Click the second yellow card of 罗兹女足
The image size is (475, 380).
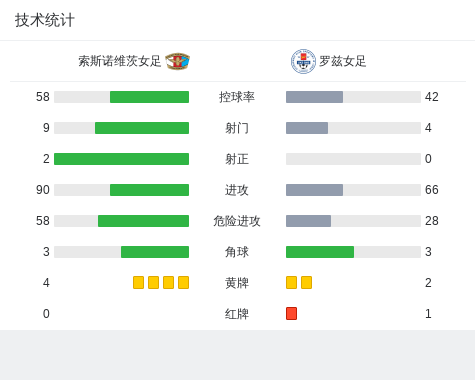(306, 282)
